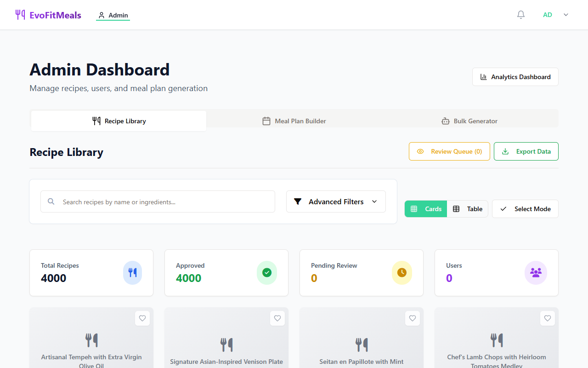Toggle Select Mode for recipes

click(525, 209)
